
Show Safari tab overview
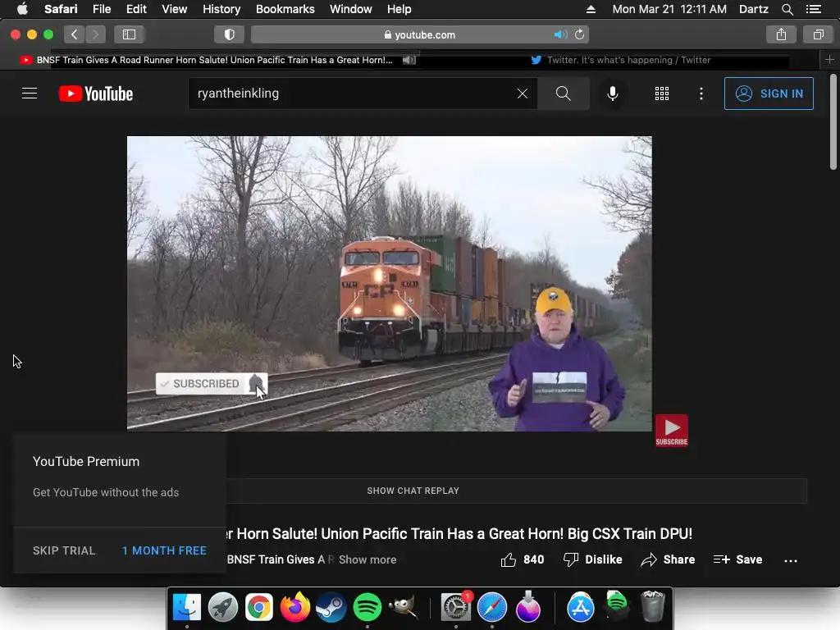point(818,34)
